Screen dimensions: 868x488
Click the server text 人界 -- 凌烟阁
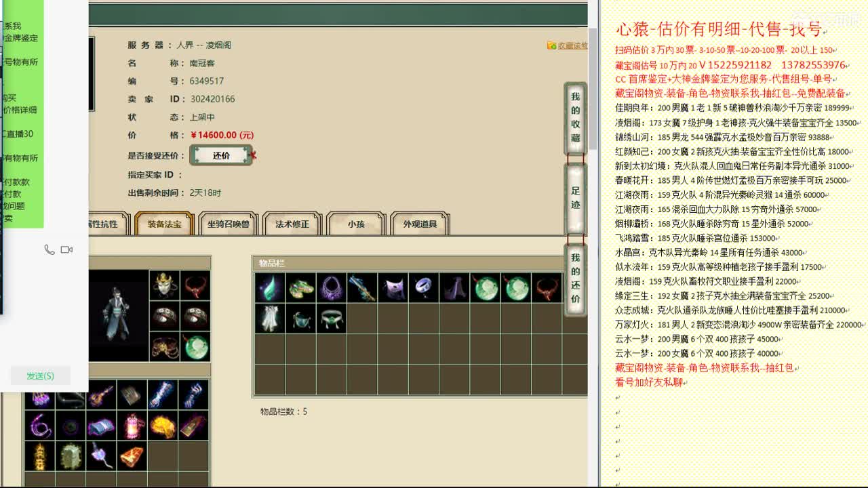(x=204, y=45)
